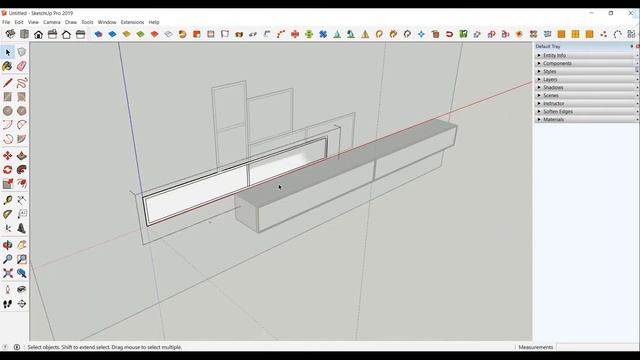This screenshot has width=640, height=360.
Task: Click the Zoom Extents tool
Action: click(8, 273)
